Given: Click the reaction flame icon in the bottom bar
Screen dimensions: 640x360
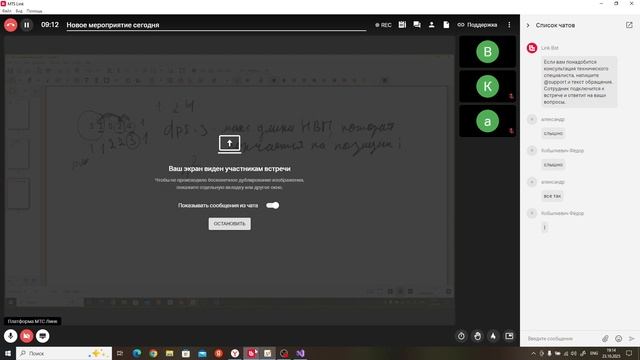Looking at the screenshot, I should click(493, 336).
